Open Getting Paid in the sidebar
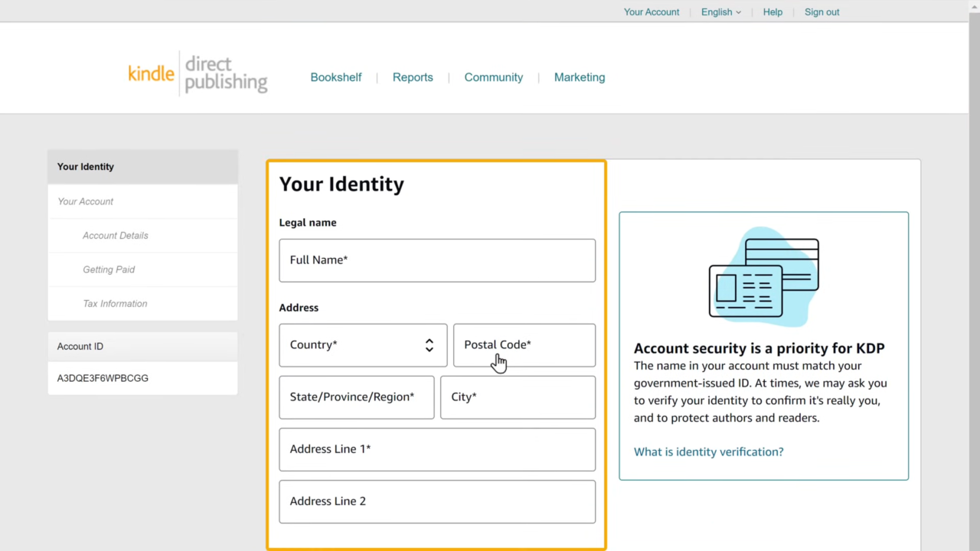The image size is (980, 551). 142,269
